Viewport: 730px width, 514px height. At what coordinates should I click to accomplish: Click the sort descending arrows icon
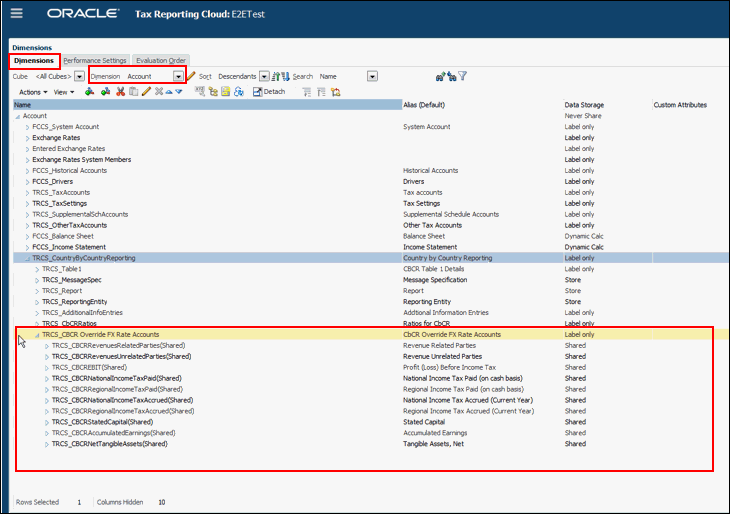tap(285, 76)
